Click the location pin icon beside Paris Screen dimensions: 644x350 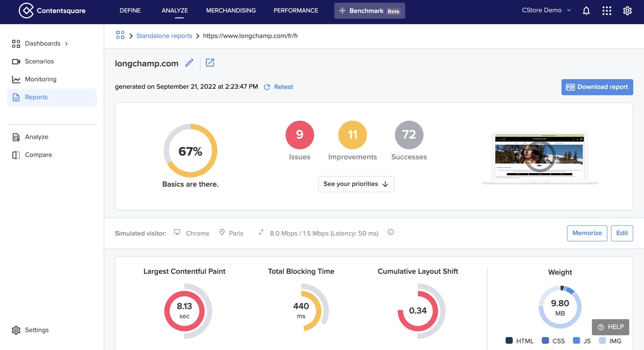pyautogui.click(x=222, y=232)
